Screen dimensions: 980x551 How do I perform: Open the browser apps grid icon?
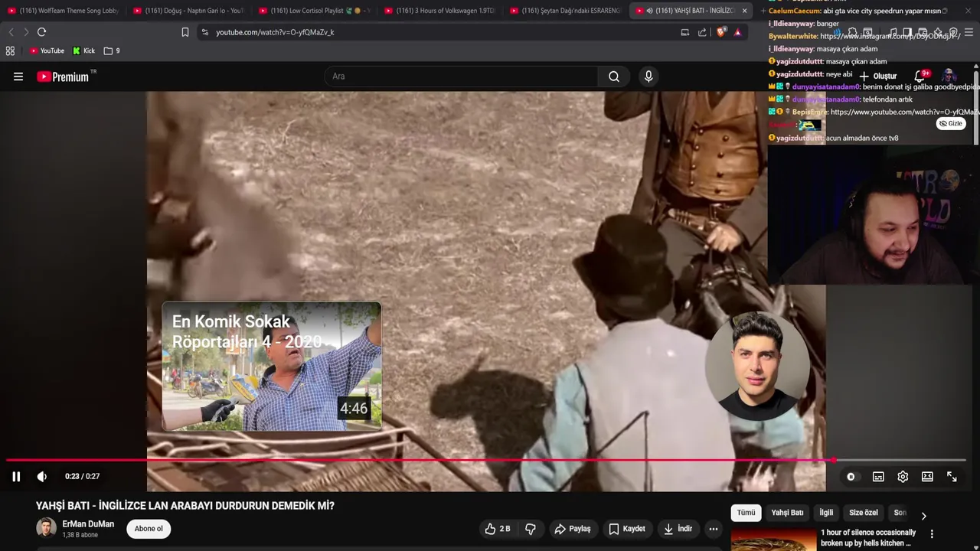pyautogui.click(x=10, y=51)
